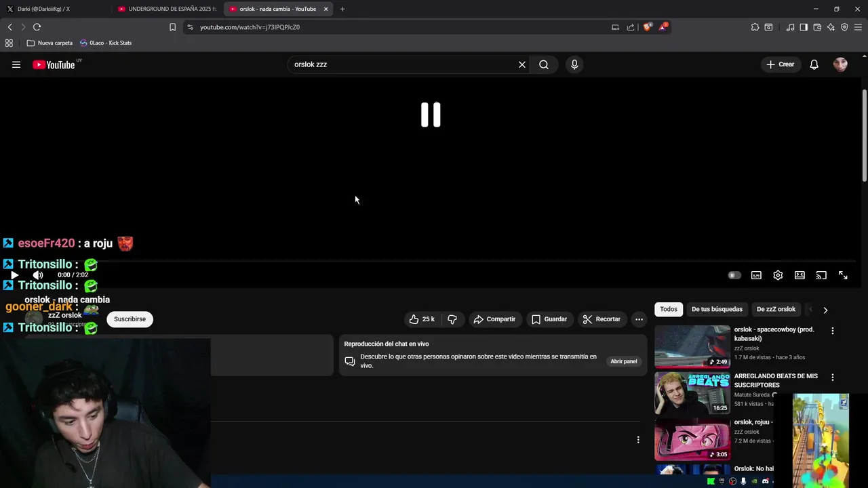Viewport: 868px width, 488px height.
Task: Open the Leo AI sparkle icon
Action: (x=831, y=27)
